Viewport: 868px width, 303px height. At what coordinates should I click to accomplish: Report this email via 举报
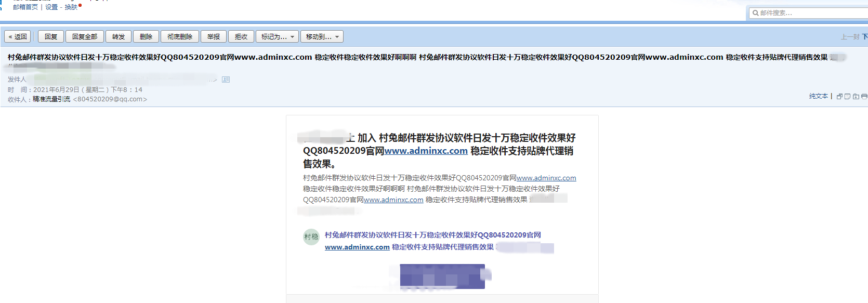click(x=214, y=36)
